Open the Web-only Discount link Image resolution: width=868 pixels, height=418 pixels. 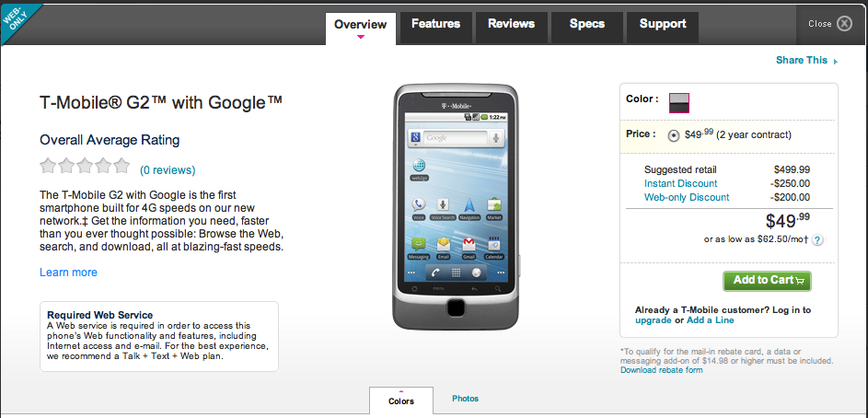click(687, 197)
